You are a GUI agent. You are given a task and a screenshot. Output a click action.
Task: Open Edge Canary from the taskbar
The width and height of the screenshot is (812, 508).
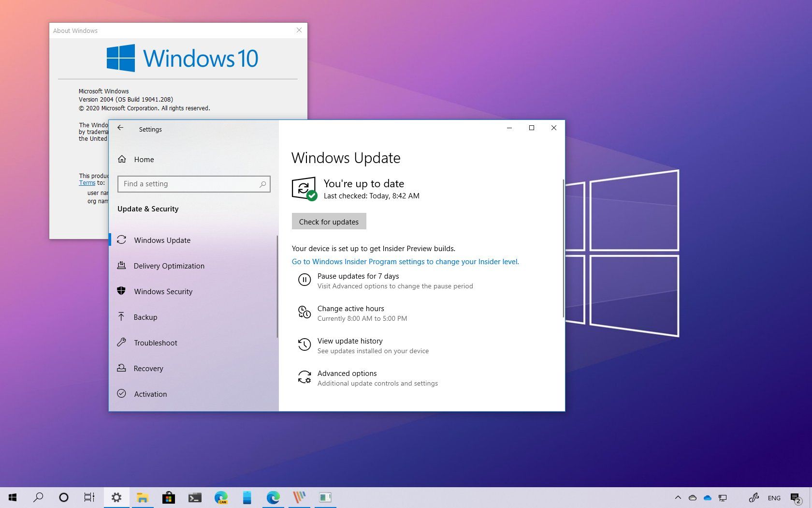pos(221,497)
